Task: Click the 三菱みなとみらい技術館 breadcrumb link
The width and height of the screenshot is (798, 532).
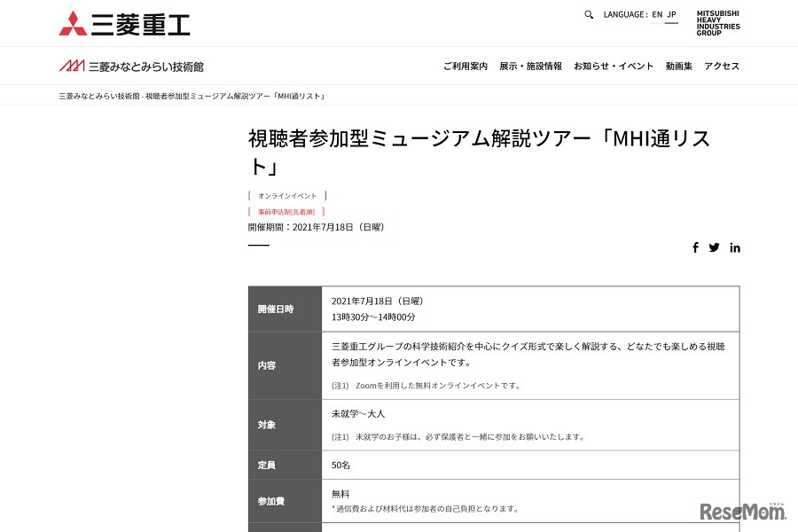Action: pyautogui.click(x=99, y=96)
